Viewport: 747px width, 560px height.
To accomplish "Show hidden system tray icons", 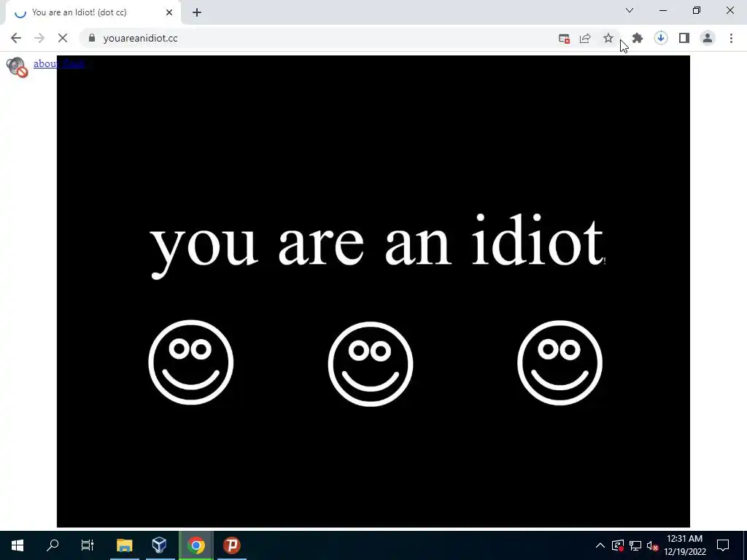I will point(600,545).
